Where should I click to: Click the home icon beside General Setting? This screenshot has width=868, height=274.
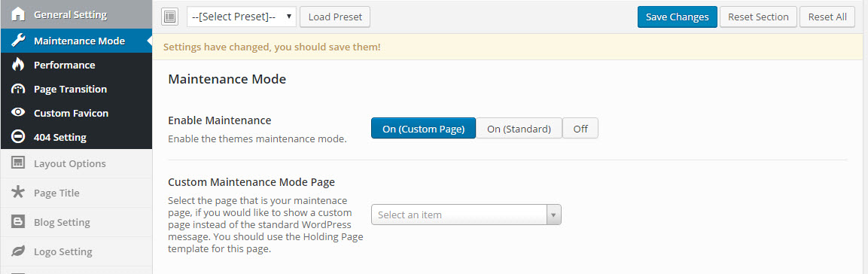pos(18,14)
